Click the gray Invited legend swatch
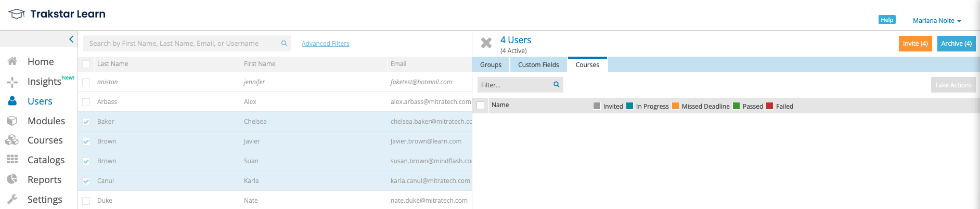 (x=597, y=106)
